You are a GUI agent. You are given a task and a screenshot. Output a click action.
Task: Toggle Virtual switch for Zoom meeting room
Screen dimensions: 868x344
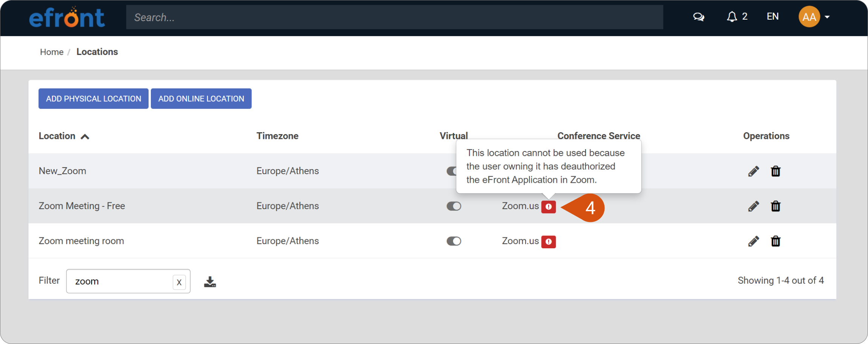point(454,241)
